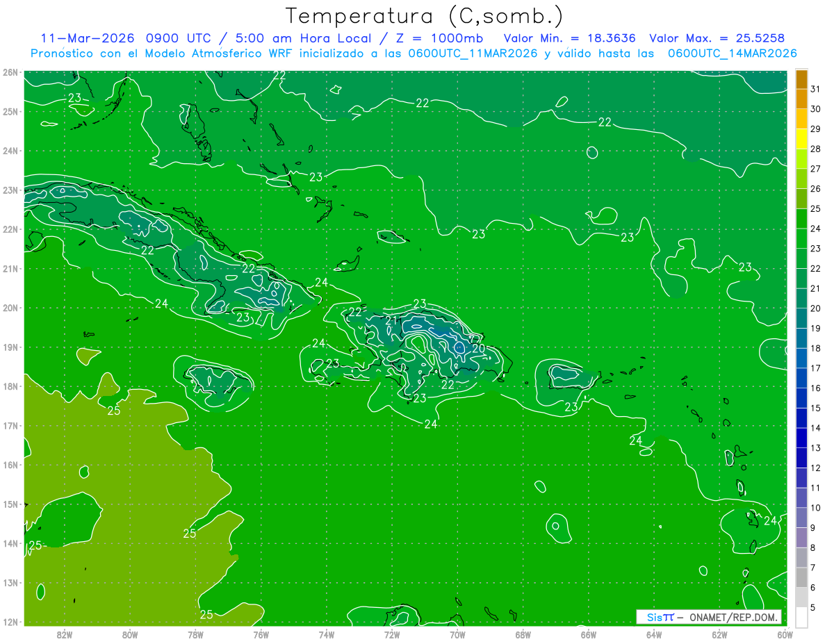This screenshot has width=834, height=644.
Task: Click the yellow color bar swatch between 28 and 29
Action: tap(801, 139)
